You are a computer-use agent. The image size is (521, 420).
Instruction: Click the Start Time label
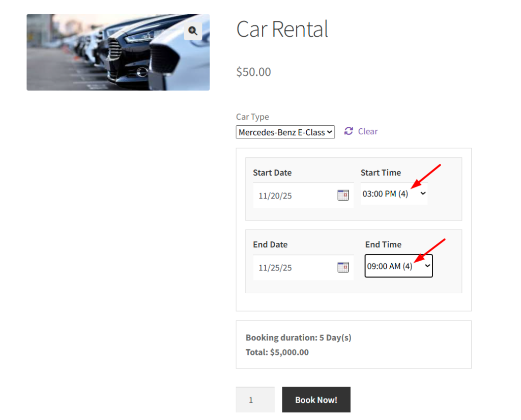pos(381,173)
